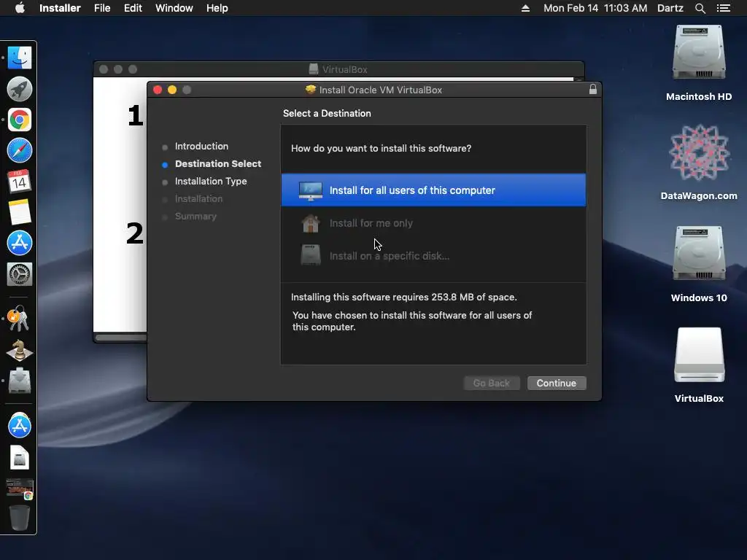This screenshot has width=747, height=560.
Task: Click the date and time in menu bar
Action: coord(595,8)
